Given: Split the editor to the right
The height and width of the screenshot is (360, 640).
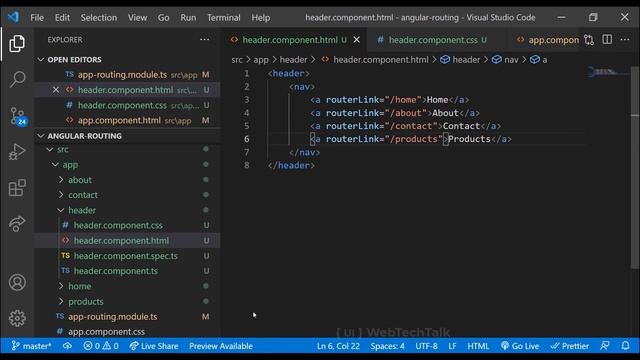Looking at the screenshot, I should coord(607,40).
